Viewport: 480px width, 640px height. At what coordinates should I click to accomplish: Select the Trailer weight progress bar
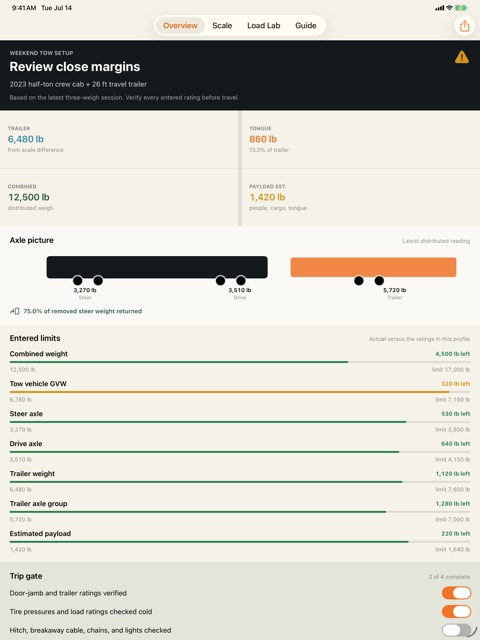(240, 482)
